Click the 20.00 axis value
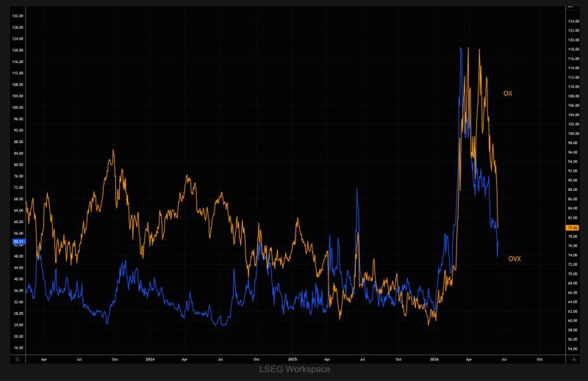 click(x=18, y=336)
